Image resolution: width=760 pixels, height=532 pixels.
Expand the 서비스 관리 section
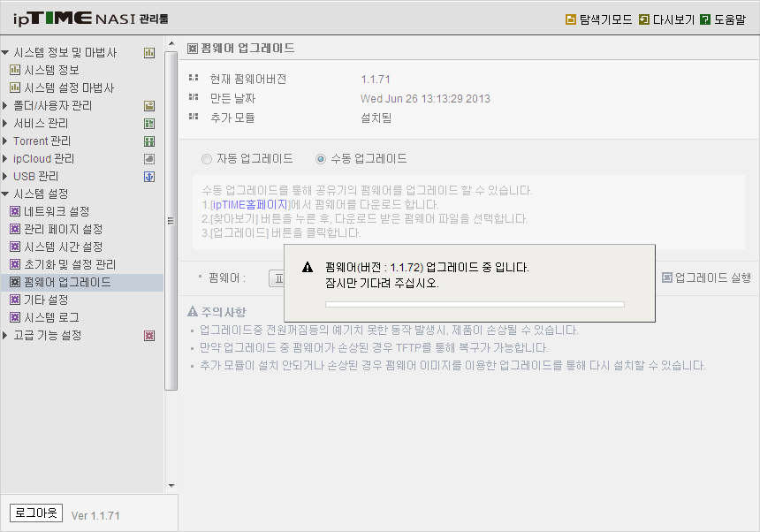coord(4,123)
